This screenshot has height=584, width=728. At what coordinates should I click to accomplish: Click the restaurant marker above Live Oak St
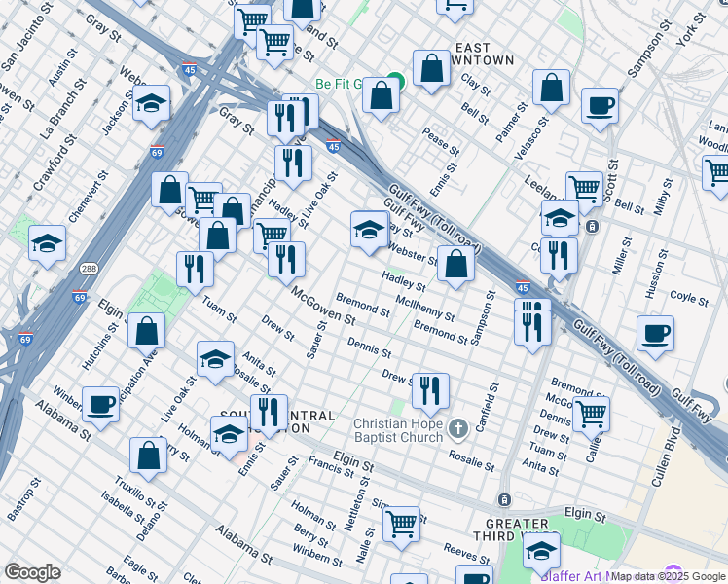tap(293, 166)
